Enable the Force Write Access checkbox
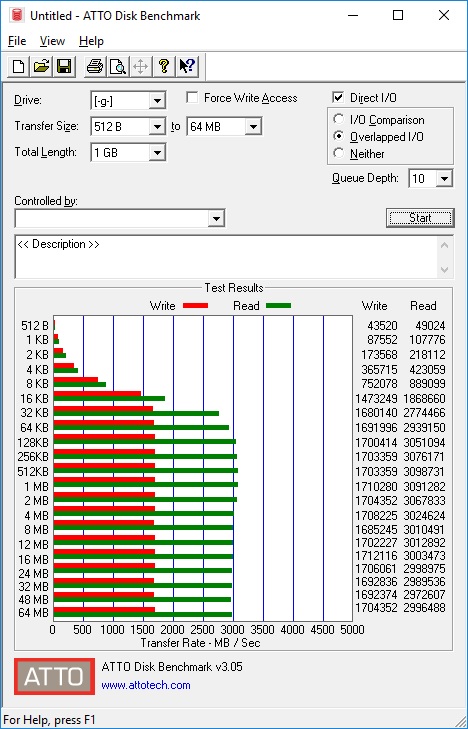This screenshot has width=468, height=729. click(192, 98)
